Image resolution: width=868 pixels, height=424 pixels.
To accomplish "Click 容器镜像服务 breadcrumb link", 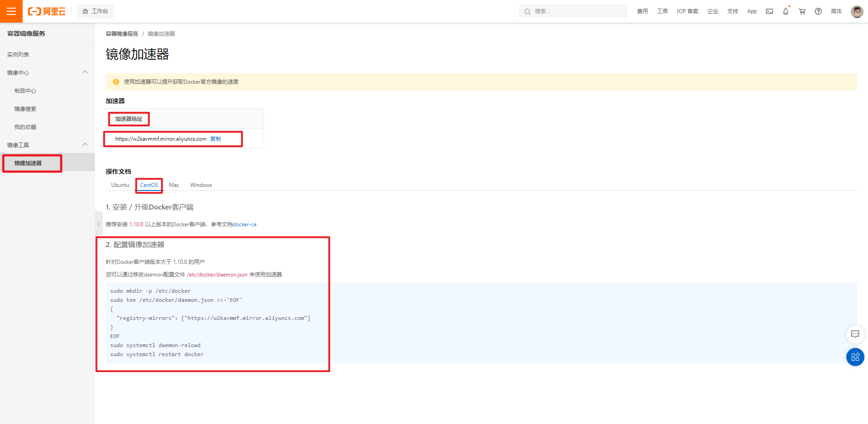I will point(122,34).
